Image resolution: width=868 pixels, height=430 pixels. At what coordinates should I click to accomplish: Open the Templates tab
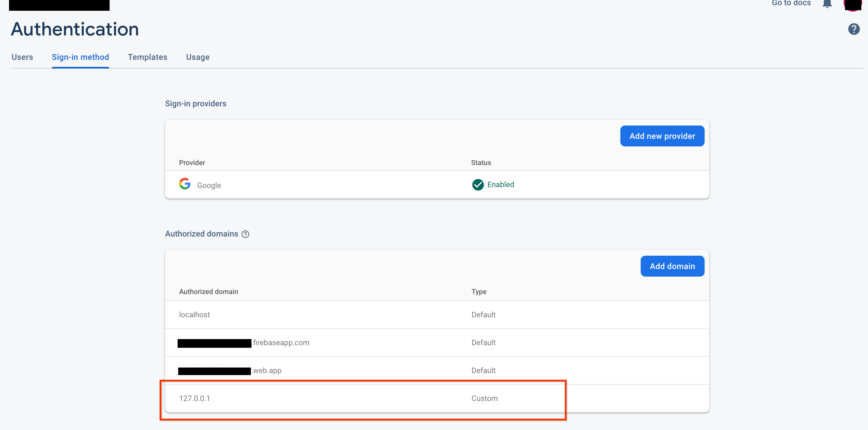147,57
